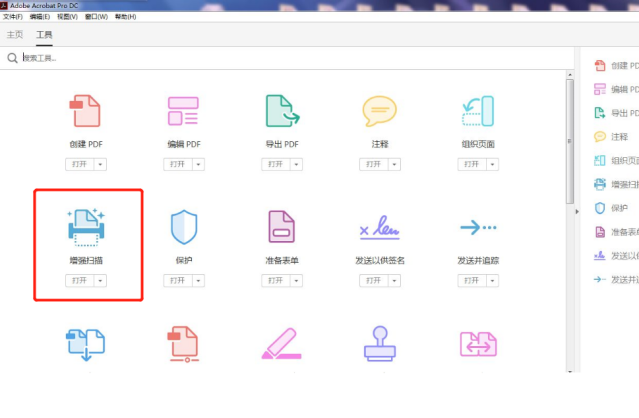
Task: Expand dropdown arrow beside 注释 打开 button
Action: click(394, 164)
